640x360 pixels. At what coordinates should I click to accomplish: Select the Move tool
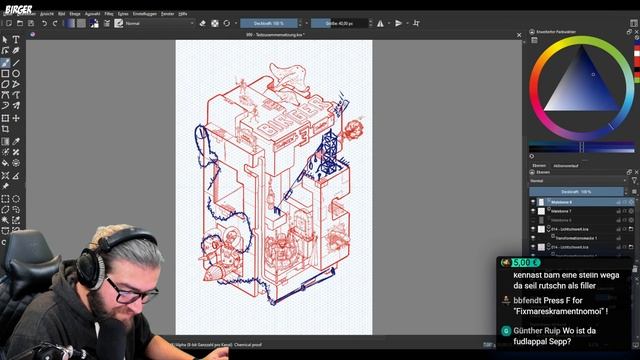click(16, 118)
